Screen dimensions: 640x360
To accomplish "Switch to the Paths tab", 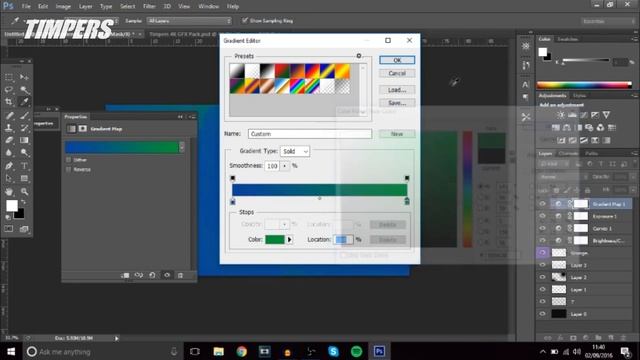I will tap(591, 153).
